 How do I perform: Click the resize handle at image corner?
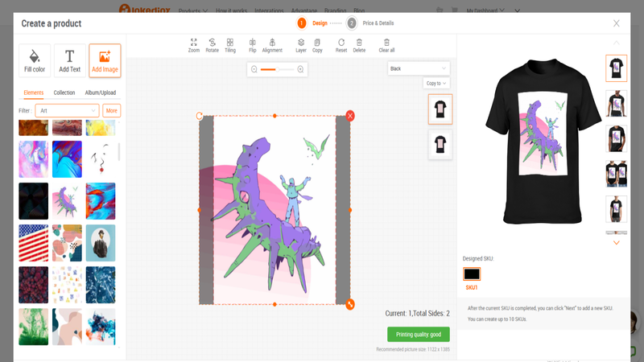pyautogui.click(x=350, y=305)
